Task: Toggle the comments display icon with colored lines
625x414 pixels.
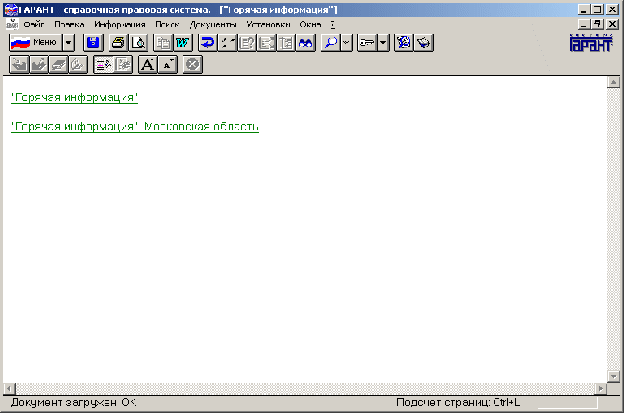Action: point(103,65)
